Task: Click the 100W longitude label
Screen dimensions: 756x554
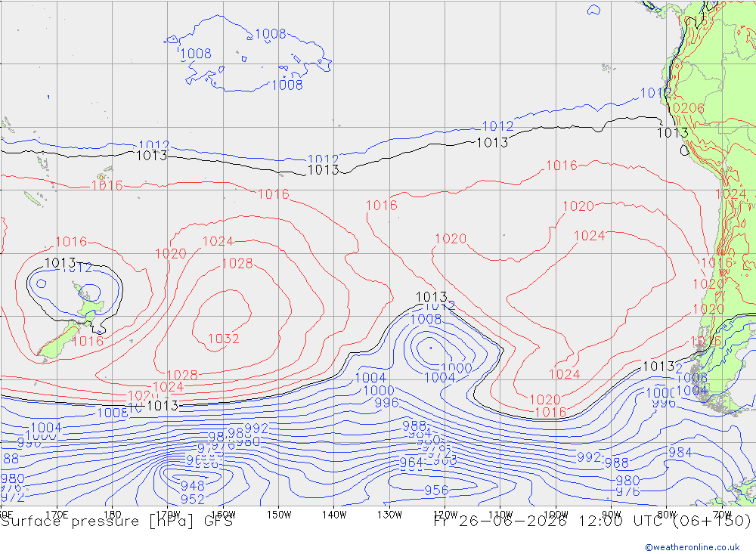Action: [x=556, y=515]
